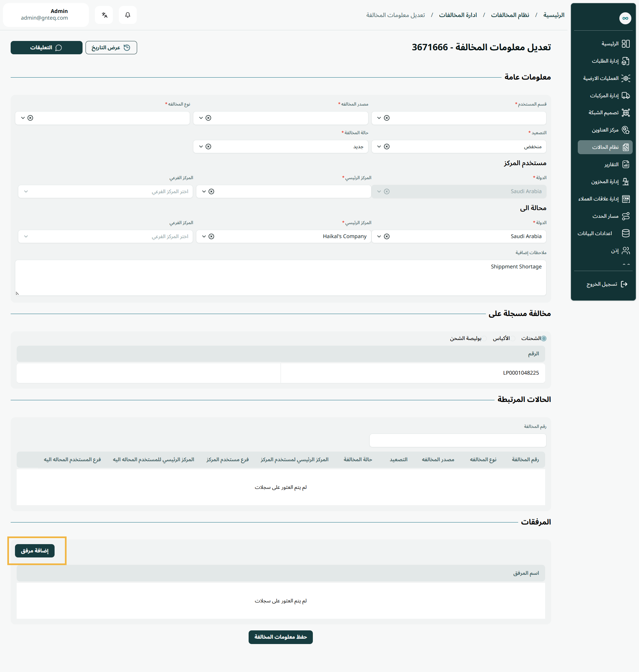Open مركز العناوين location icon
This screenshot has width=639, height=672.
coord(625,130)
